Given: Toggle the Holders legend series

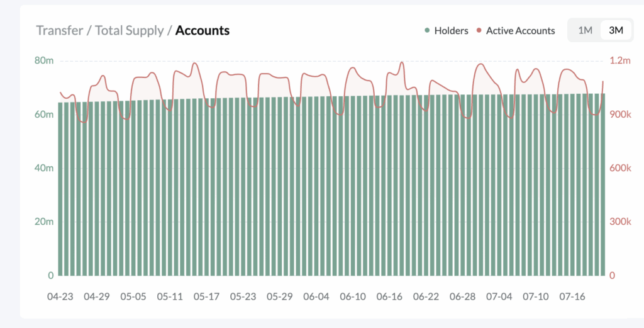Looking at the screenshot, I should click(x=447, y=31).
